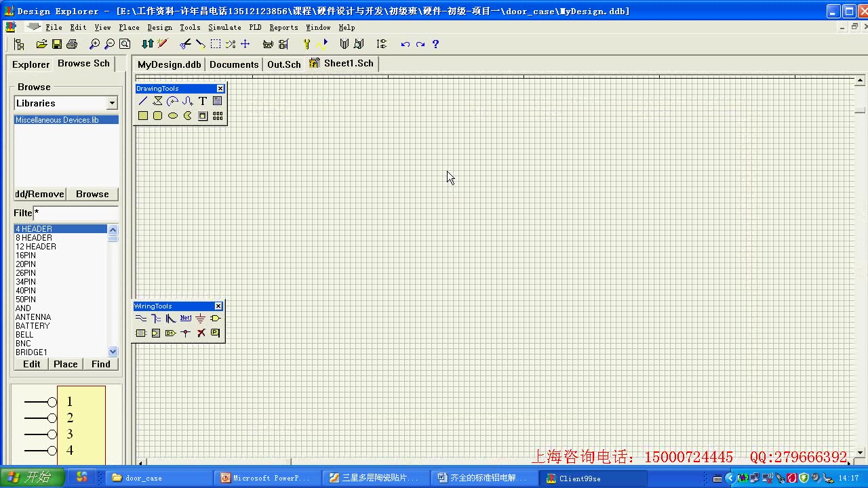Select the Text Frame tool
Screen dimensions: 868x488
click(218, 100)
